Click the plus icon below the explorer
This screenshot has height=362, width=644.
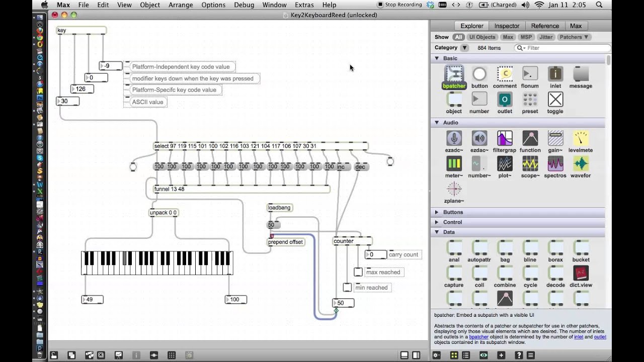coord(501,355)
